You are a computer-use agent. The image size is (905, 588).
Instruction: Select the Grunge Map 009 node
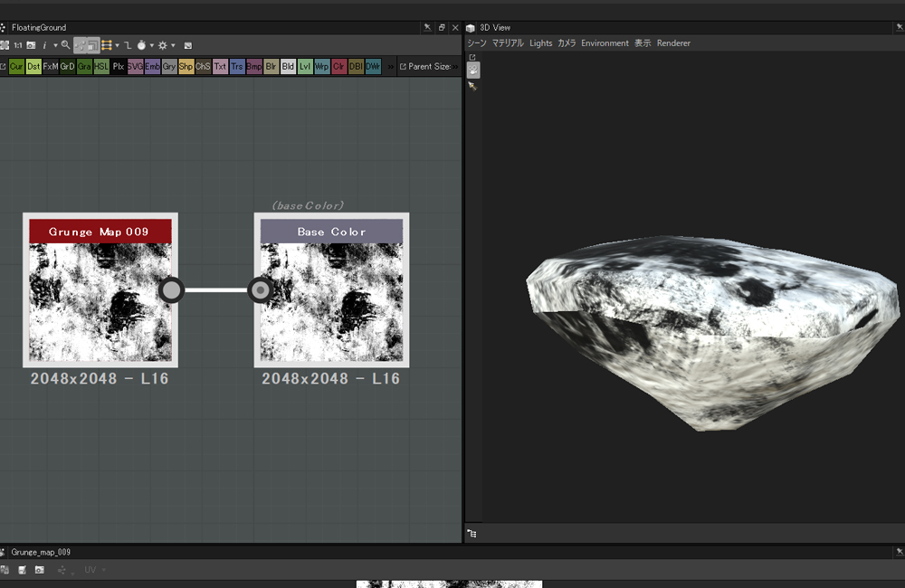(x=100, y=289)
